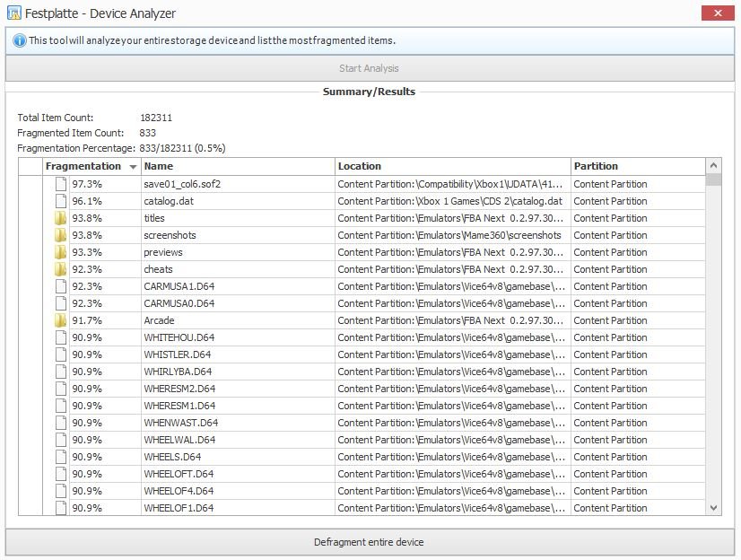This screenshot has width=741, height=560.
Task: Click the file icon for WHEELOF1.D64
Action: [x=60, y=508]
